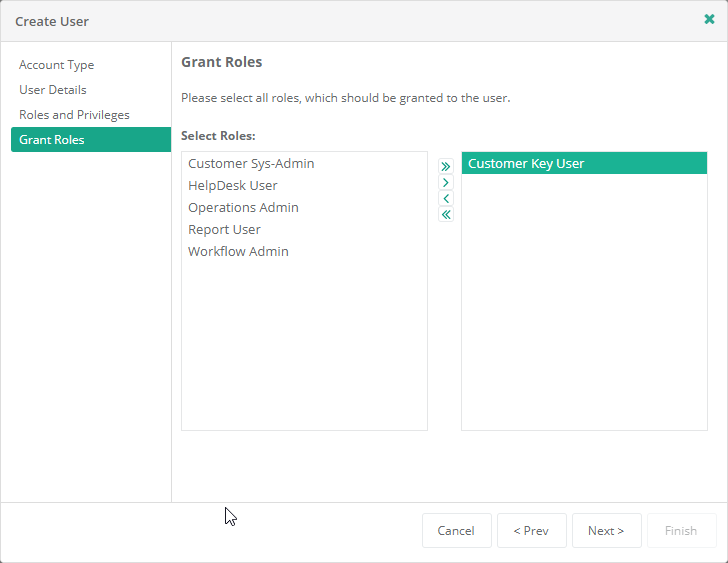Click the Finish button
Screen dimensions: 728x563
click(681, 531)
